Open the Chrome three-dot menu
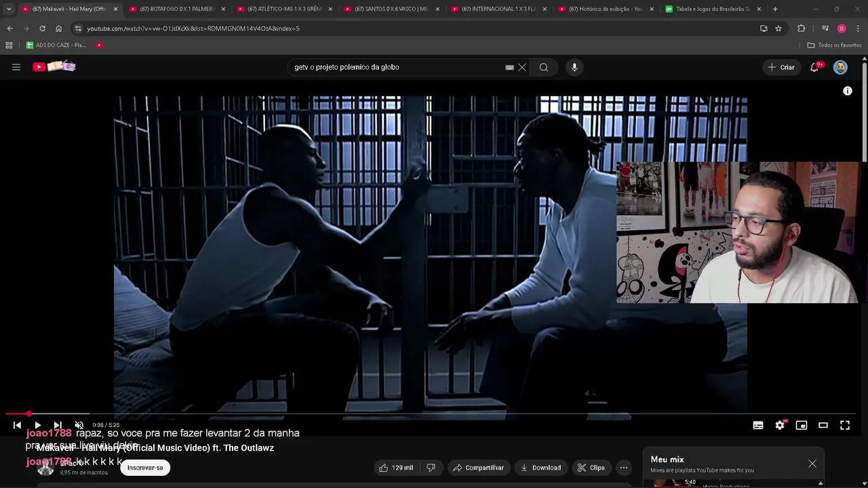 click(858, 28)
